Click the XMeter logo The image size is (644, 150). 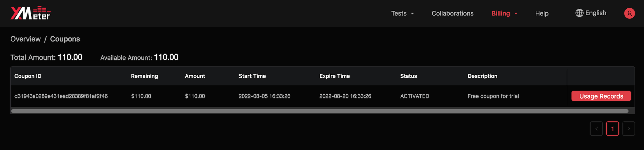(30, 13)
